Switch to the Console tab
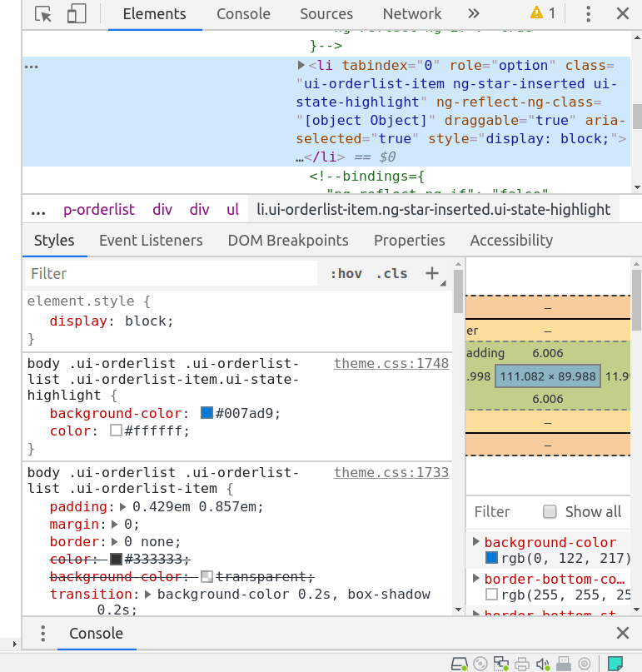This screenshot has width=642, height=672. pos(243,13)
